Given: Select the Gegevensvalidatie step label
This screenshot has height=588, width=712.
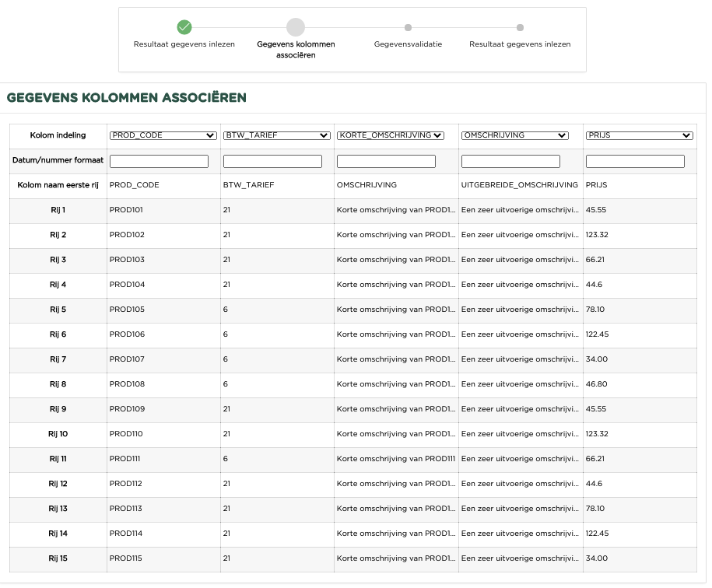Looking at the screenshot, I should point(408,44).
